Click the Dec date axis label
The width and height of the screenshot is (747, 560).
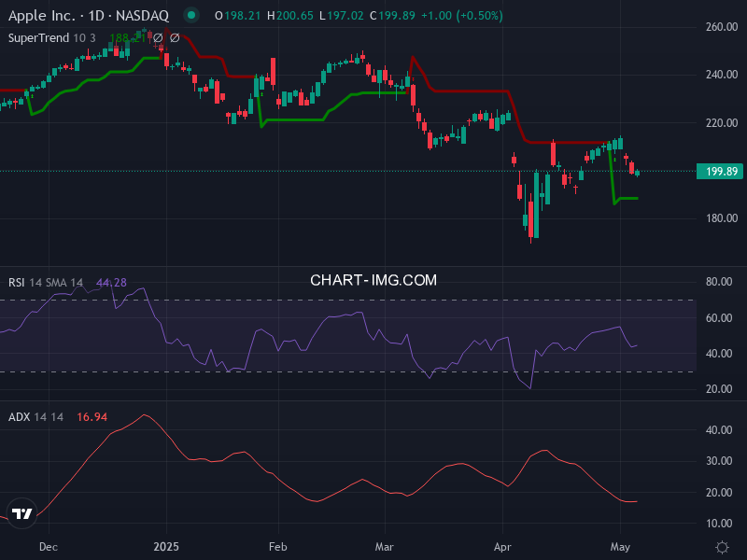pyautogui.click(x=49, y=547)
